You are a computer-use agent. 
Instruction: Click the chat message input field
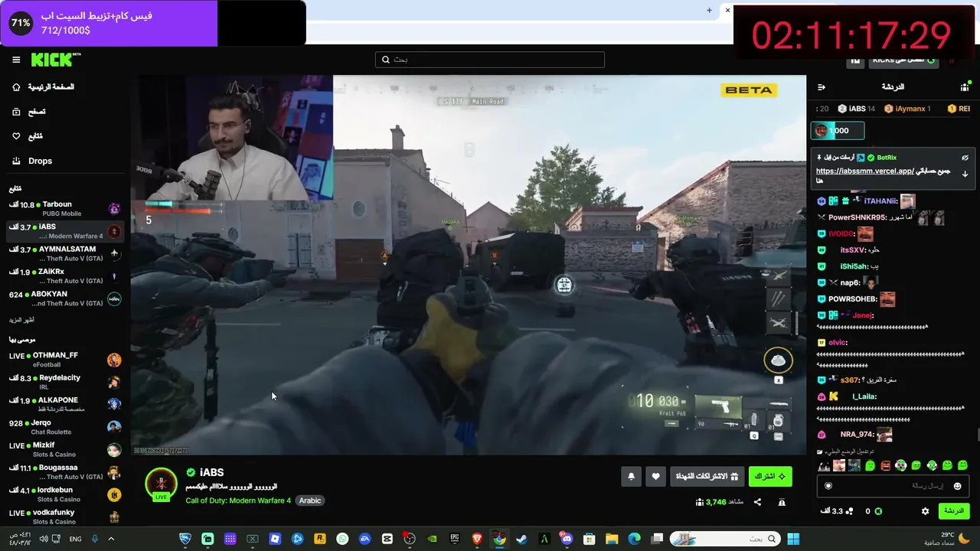click(x=892, y=486)
